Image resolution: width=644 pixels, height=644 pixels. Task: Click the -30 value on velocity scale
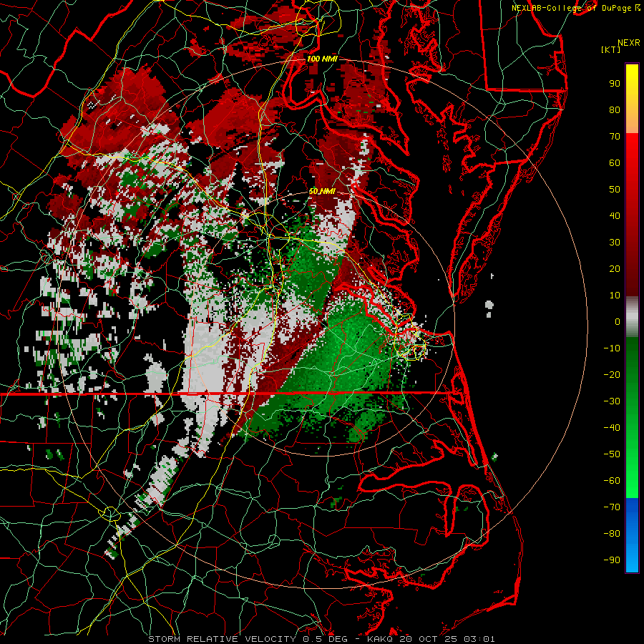coord(612,401)
